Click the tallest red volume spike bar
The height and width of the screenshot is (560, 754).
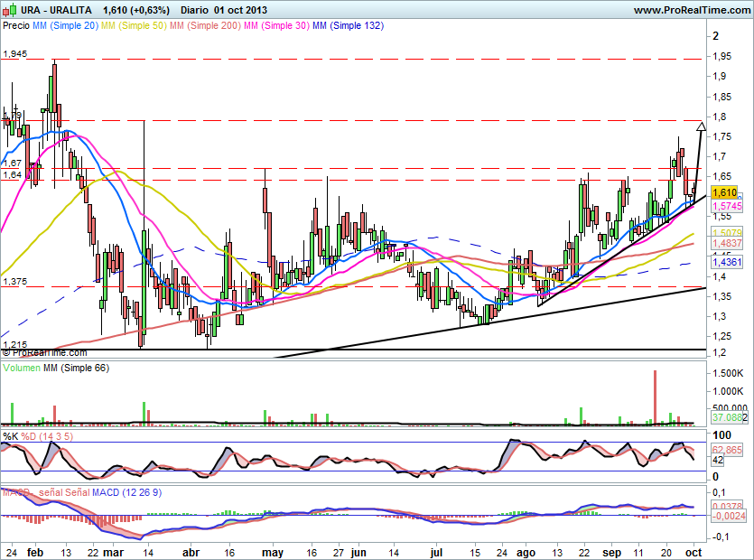pyautogui.click(x=654, y=397)
